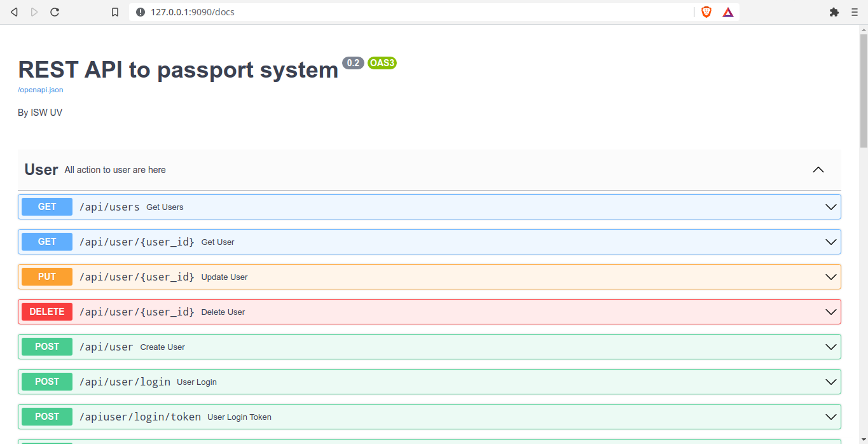
Task: Reload the current page
Action: tap(55, 11)
